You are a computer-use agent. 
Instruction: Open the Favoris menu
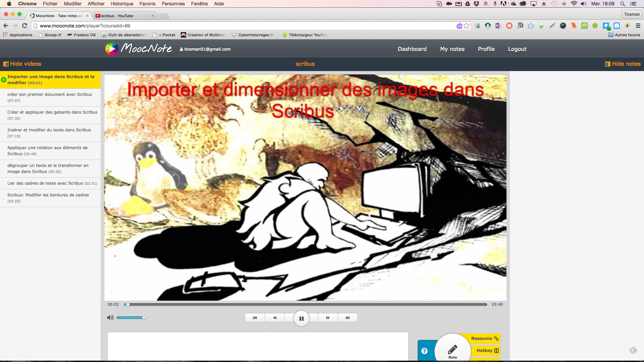147,4
